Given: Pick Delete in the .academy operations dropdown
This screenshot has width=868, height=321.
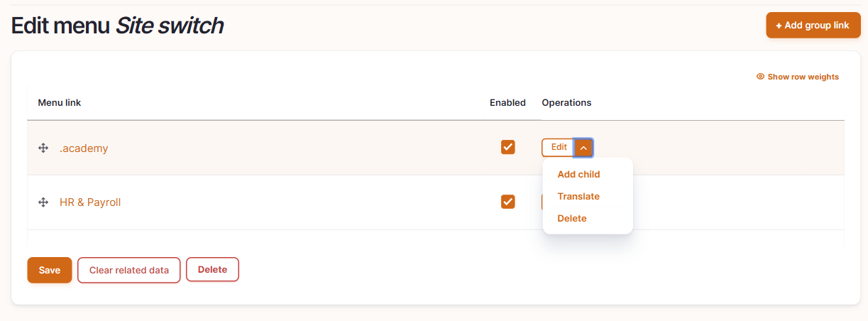Looking at the screenshot, I should tap(572, 218).
